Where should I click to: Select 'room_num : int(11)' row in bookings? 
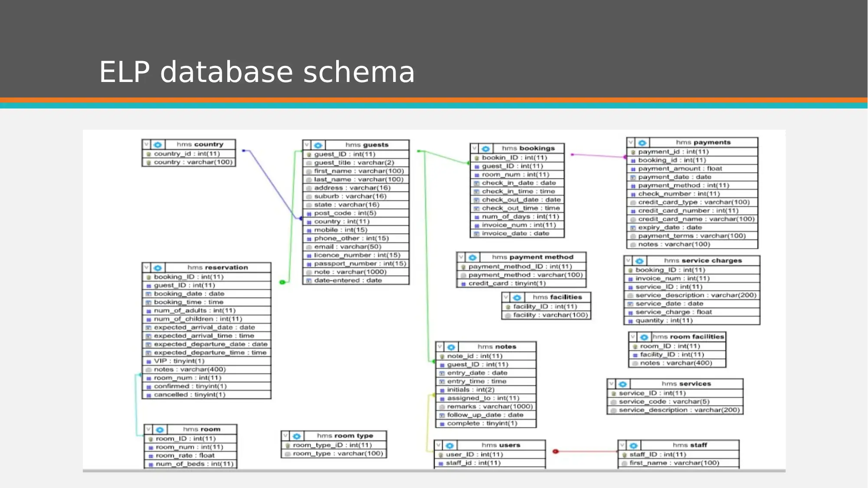517,175
